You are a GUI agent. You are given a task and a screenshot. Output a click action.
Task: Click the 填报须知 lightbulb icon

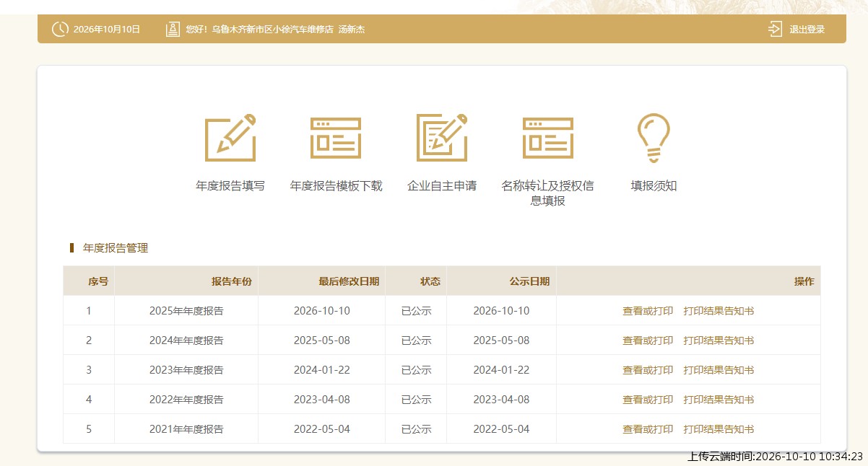tap(654, 138)
